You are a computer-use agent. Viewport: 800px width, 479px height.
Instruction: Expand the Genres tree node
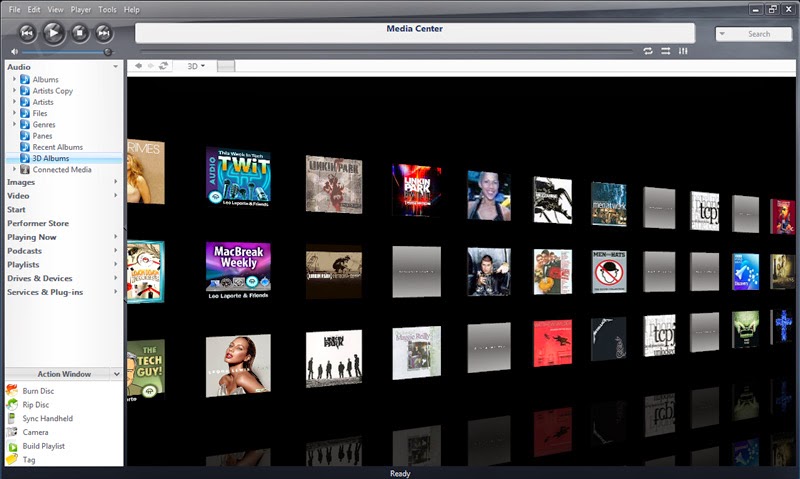(x=14, y=124)
